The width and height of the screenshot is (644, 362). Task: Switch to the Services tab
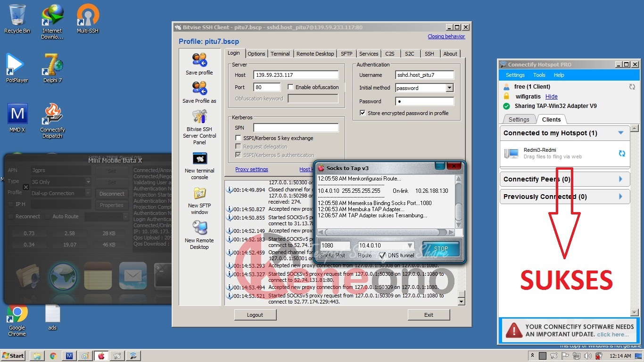click(369, 54)
